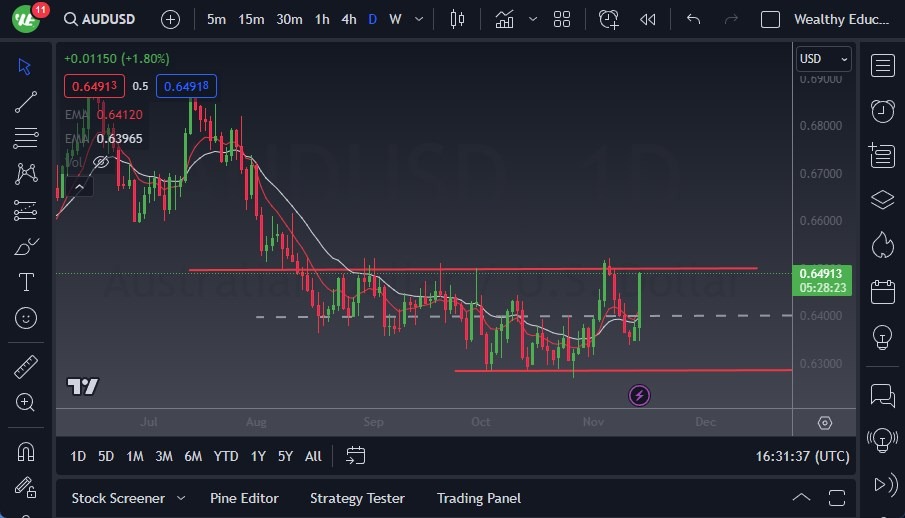Open the Alerts panel alarm clock icon

[x=882, y=110]
